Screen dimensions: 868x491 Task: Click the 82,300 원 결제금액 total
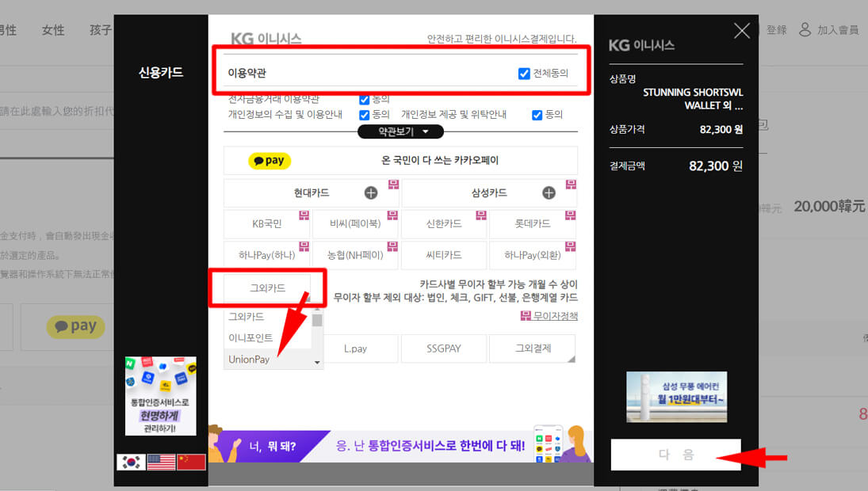(x=716, y=166)
